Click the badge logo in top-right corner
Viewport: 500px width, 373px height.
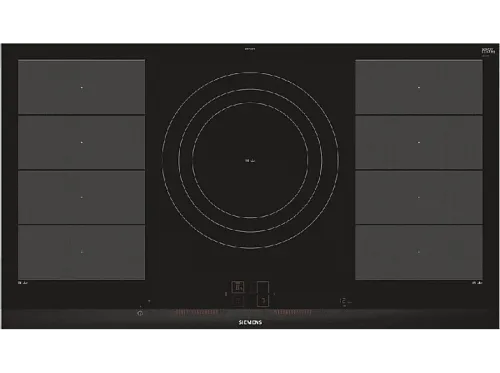488,51
